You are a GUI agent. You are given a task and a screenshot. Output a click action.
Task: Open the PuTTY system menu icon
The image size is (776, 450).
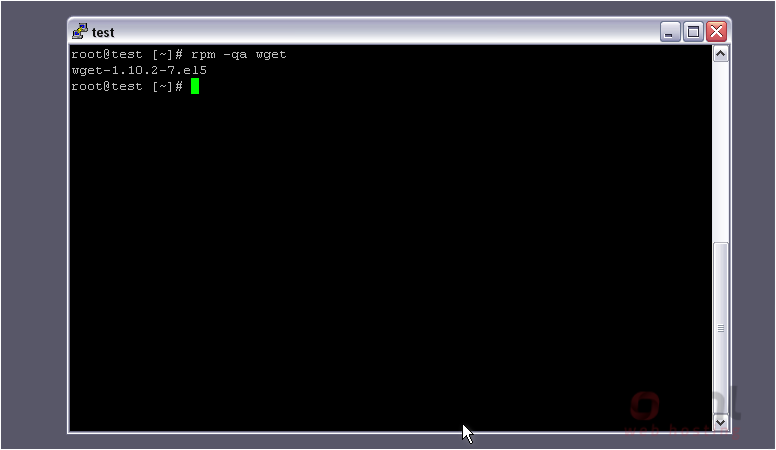(x=79, y=32)
